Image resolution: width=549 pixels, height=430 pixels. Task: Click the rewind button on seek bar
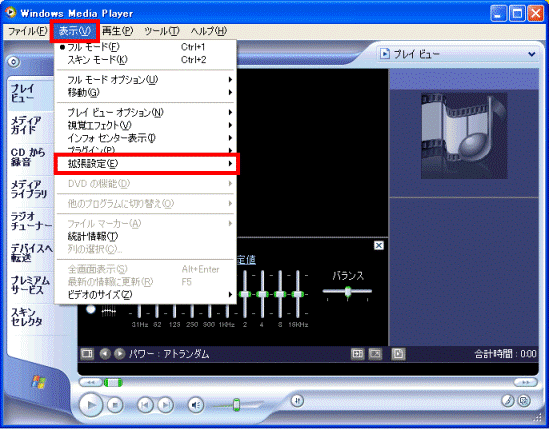(x=90, y=382)
